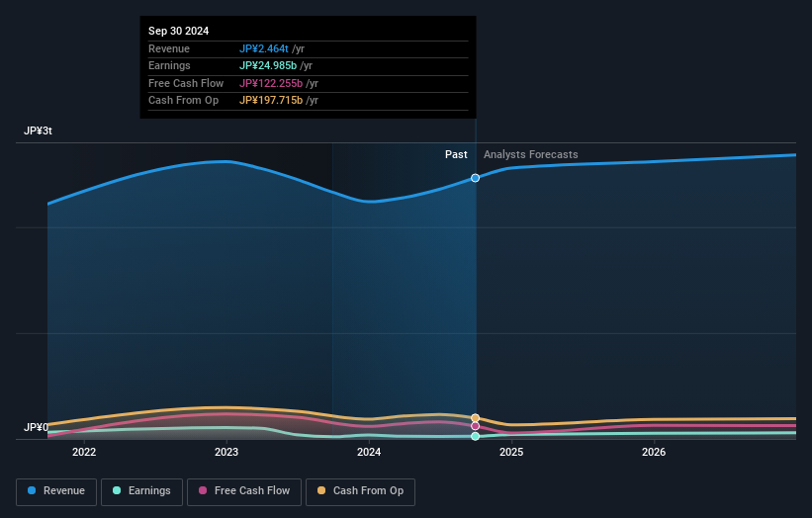
Task: Click the 2022 x-axis label
Action: (x=84, y=452)
